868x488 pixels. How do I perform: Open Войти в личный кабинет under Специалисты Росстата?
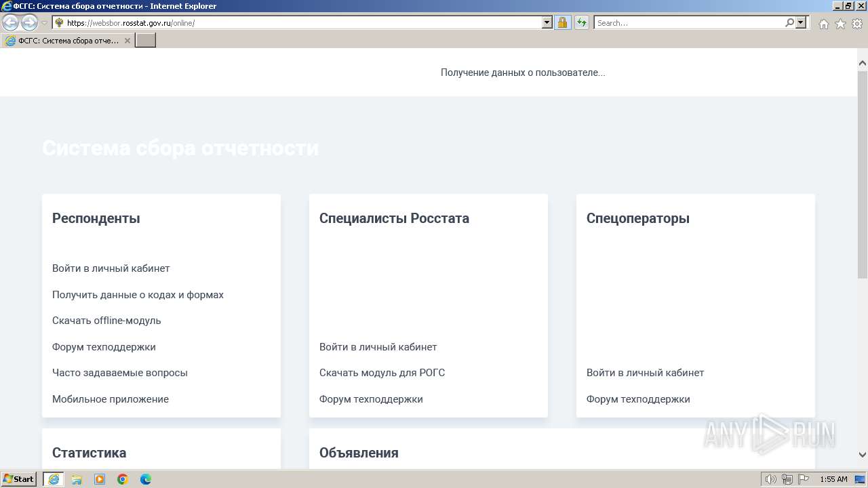coord(378,347)
